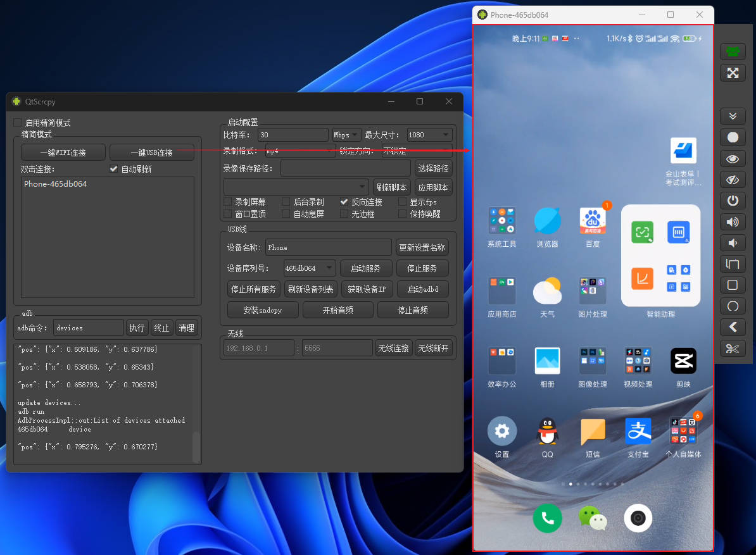Click the power button icon in side toolbar

coord(733,201)
